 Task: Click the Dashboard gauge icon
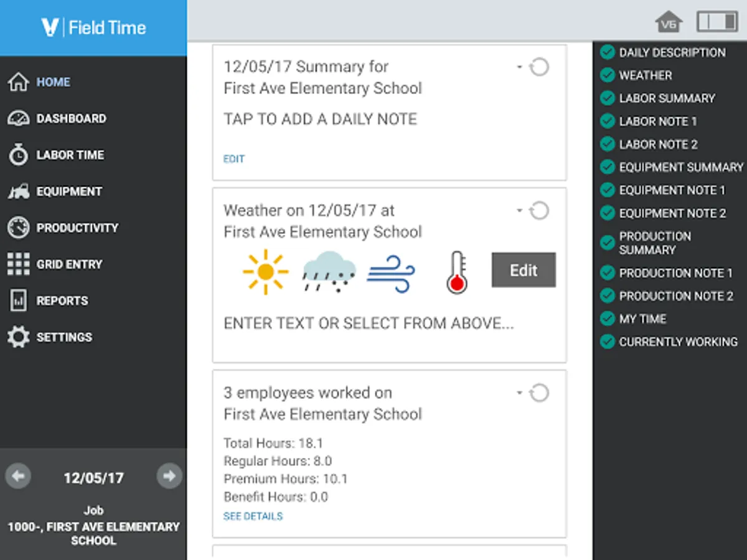click(18, 118)
